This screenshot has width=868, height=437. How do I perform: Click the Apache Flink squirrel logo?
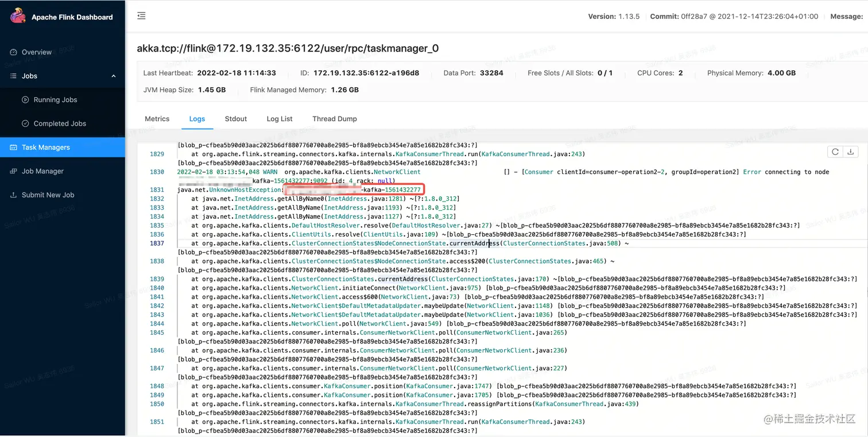(18, 16)
